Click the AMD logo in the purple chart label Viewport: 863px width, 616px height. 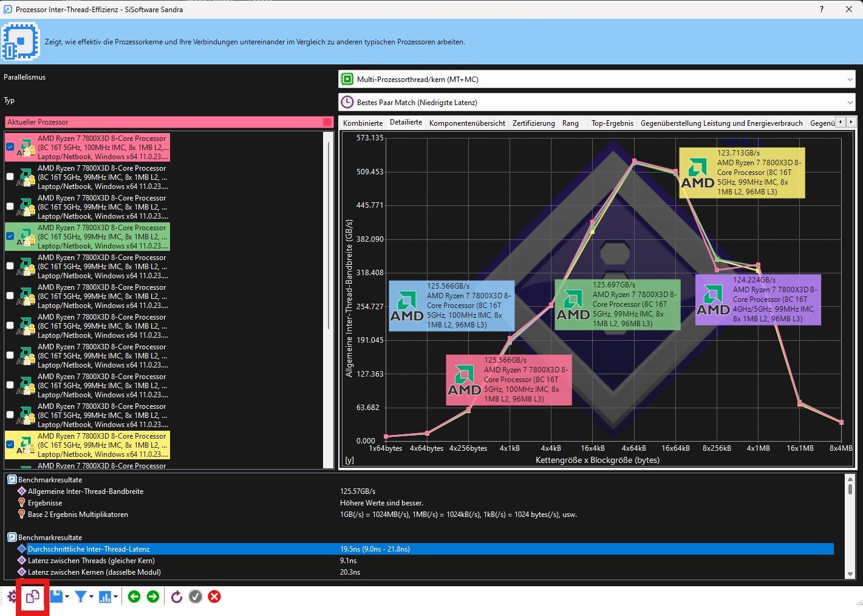click(713, 301)
